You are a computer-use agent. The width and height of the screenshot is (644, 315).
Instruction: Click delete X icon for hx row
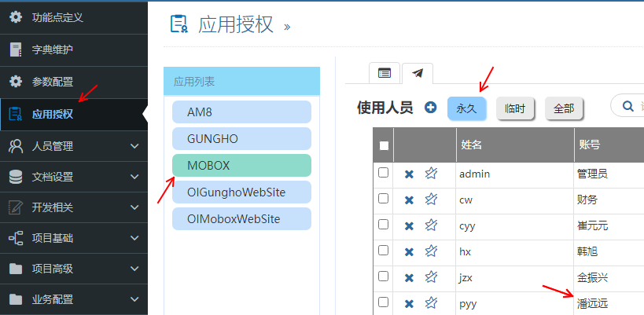pos(409,252)
